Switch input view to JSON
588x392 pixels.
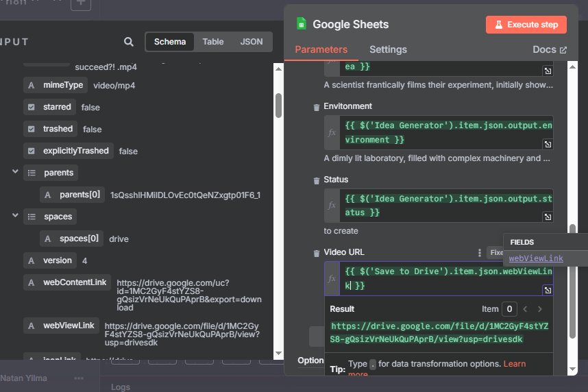(252, 42)
